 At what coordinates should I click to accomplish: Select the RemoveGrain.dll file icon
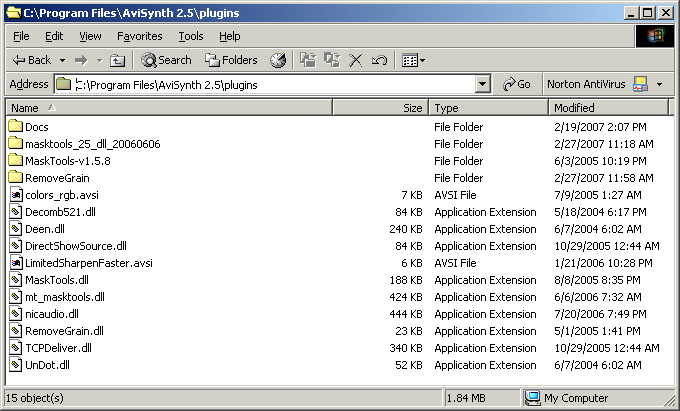[x=16, y=331]
